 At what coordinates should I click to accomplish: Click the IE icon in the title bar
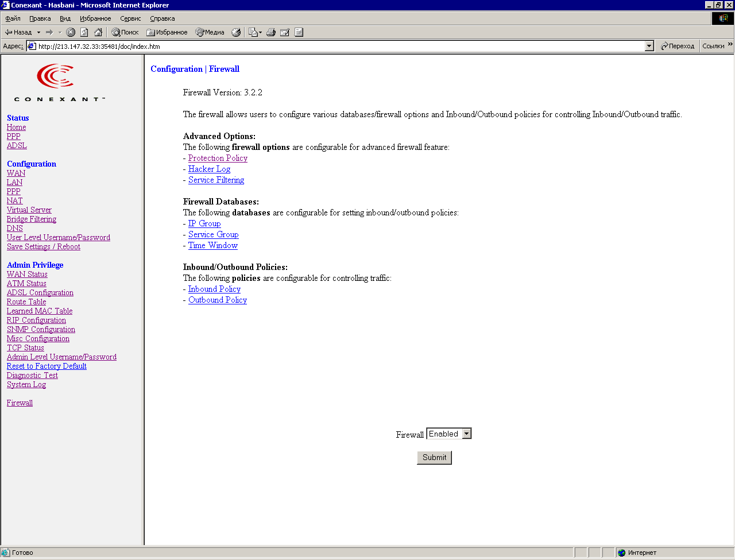(x=6, y=5)
